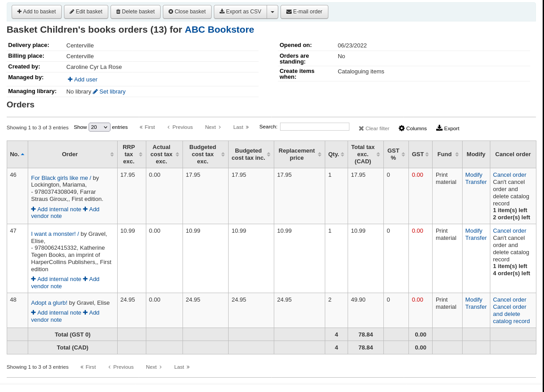
Task: Expand the Export as CSV dropdown arrow
Action: coord(272,12)
